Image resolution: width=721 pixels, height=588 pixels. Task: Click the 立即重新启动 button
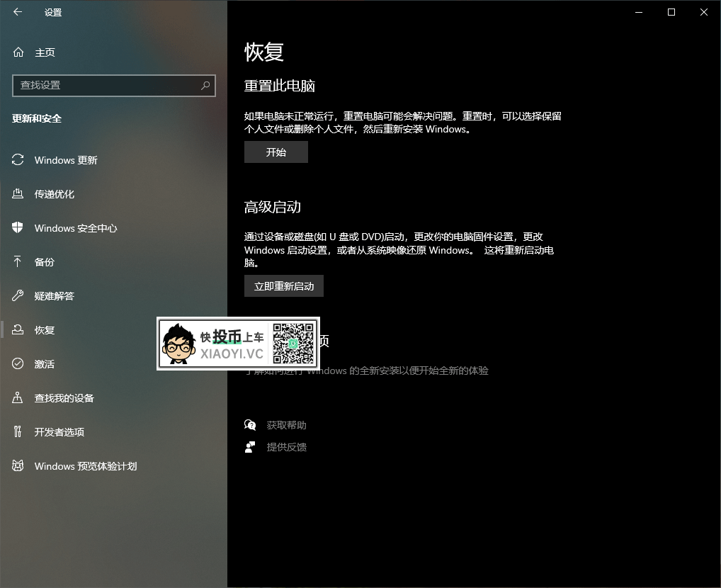pyautogui.click(x=284, y=286)
